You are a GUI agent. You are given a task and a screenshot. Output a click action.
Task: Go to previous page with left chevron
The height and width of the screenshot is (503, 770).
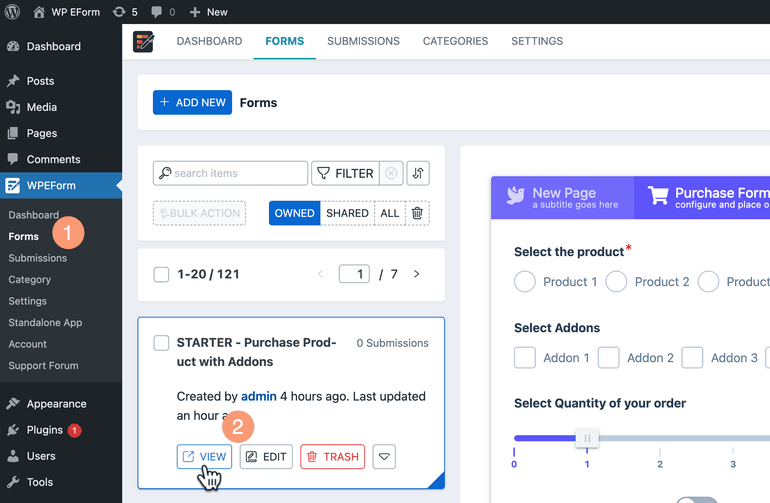320,274
